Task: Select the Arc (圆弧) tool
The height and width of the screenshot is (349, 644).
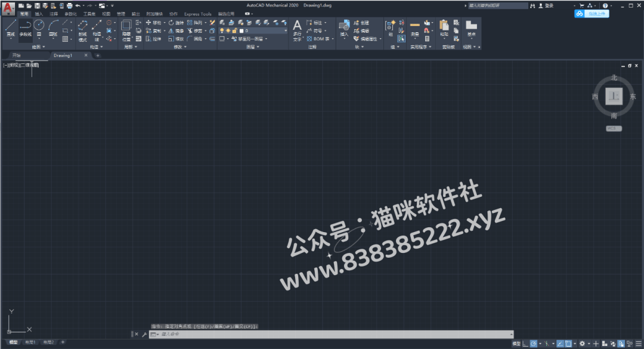Action: pyautogui.click(x=54, y=29)
